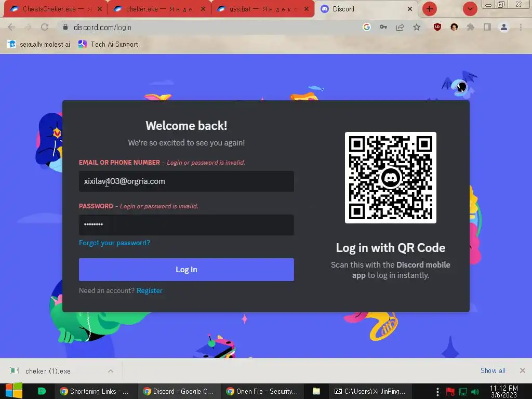
Task: Show hidden tray icons dots
Action: [437, 392]
